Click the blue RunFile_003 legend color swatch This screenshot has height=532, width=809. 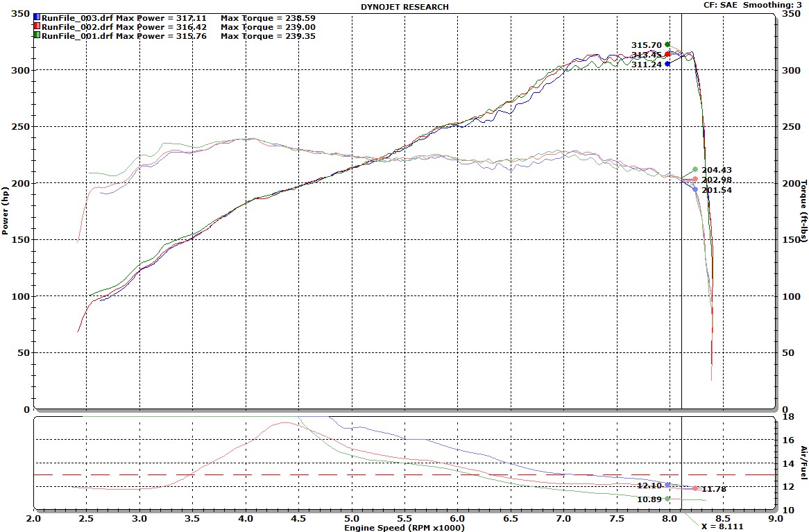[36, 17]
